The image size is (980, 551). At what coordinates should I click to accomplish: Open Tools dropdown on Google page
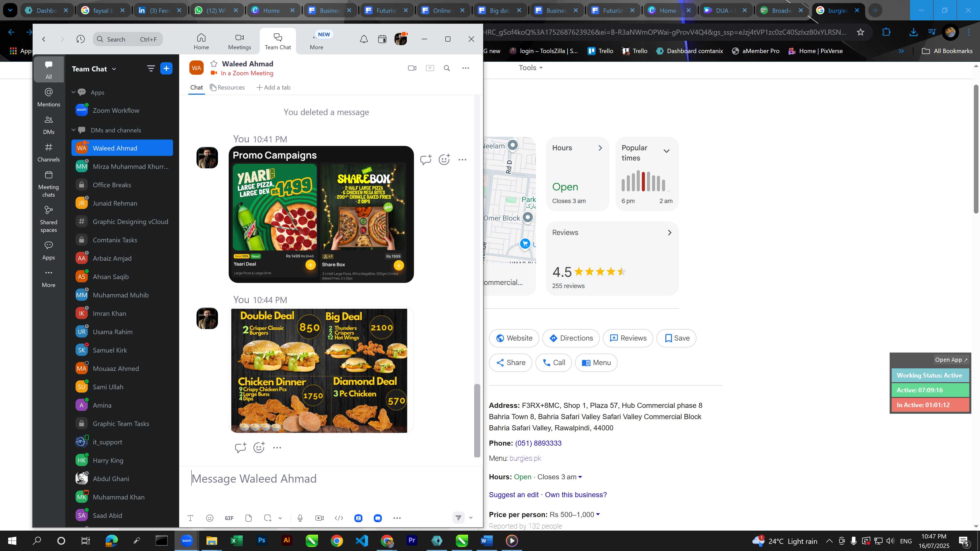531,68
